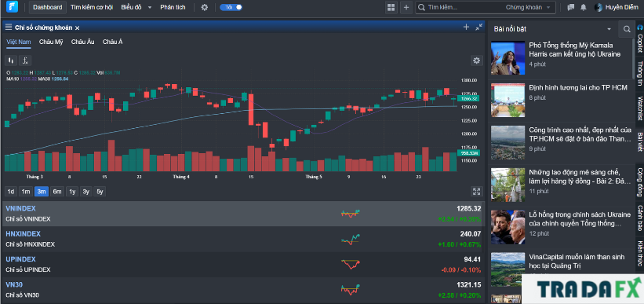Click the UPINDEX sparkline mini chart
The height and width of the screenshot is (304, 644).
coord(351,264)
